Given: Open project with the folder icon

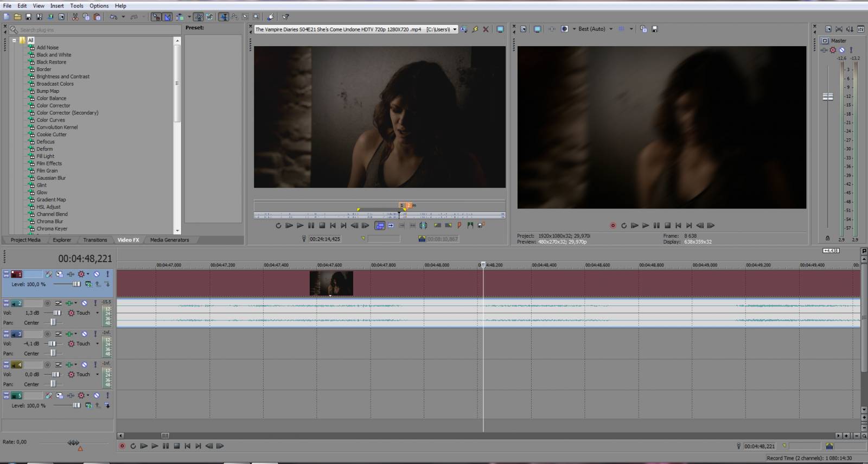Looking at the screenshot, I should click(x=17, y=17).
